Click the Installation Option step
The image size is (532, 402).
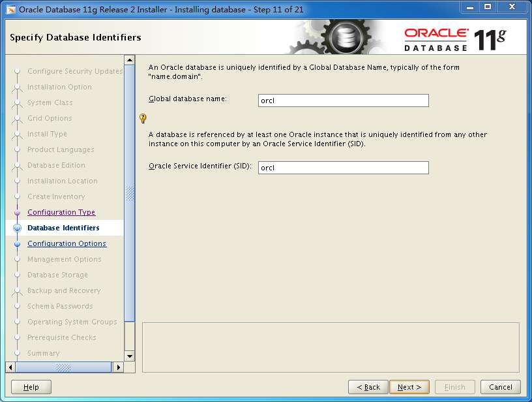coord(60,87)
